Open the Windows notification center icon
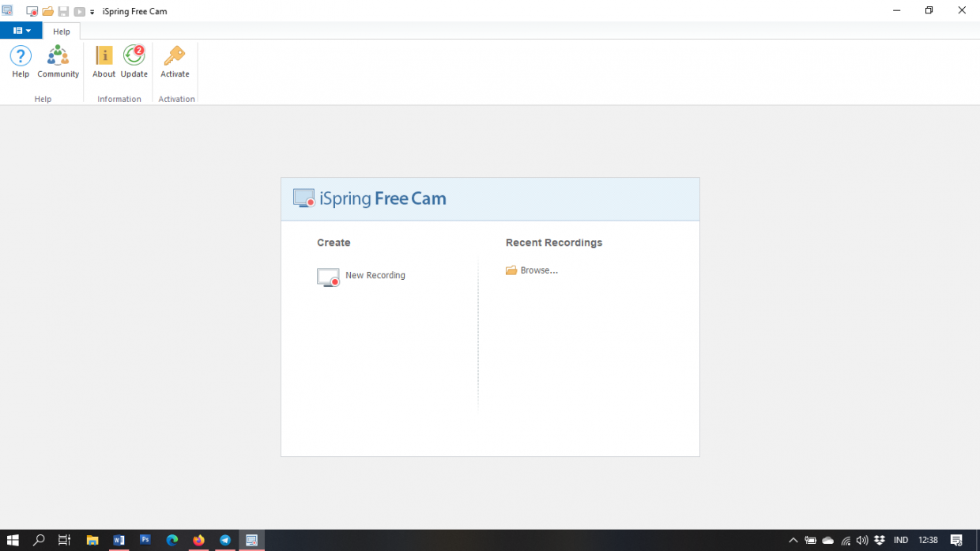Image resolution: width=980 pixels, height=551 pixels. [x=956, y=541]
